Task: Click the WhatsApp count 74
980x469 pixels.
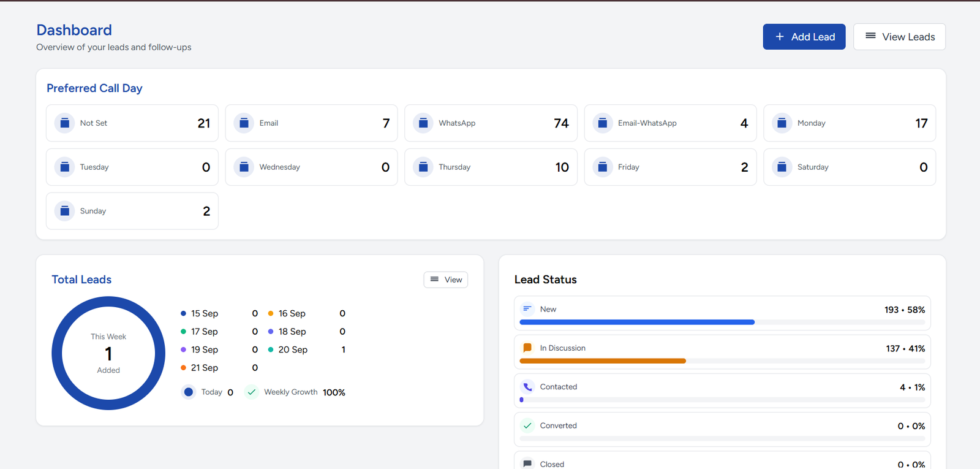Action: pos(562,123)
